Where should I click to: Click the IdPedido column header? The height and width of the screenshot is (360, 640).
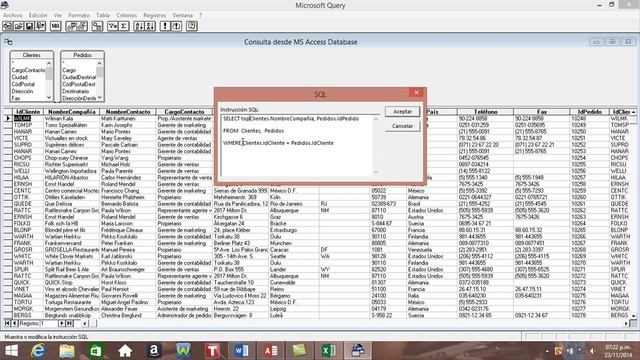589,111
